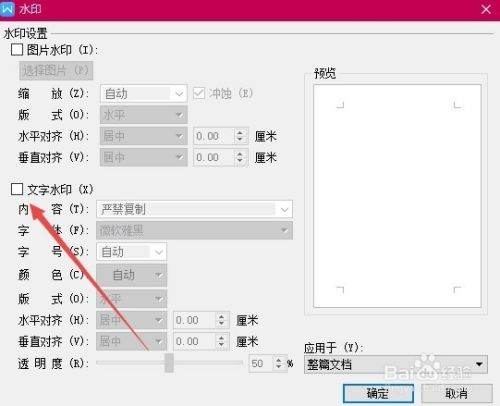Enable the 文字水印 checkbox
The height and width of the screenshot is (406, 500).
[x=17, y=189]
